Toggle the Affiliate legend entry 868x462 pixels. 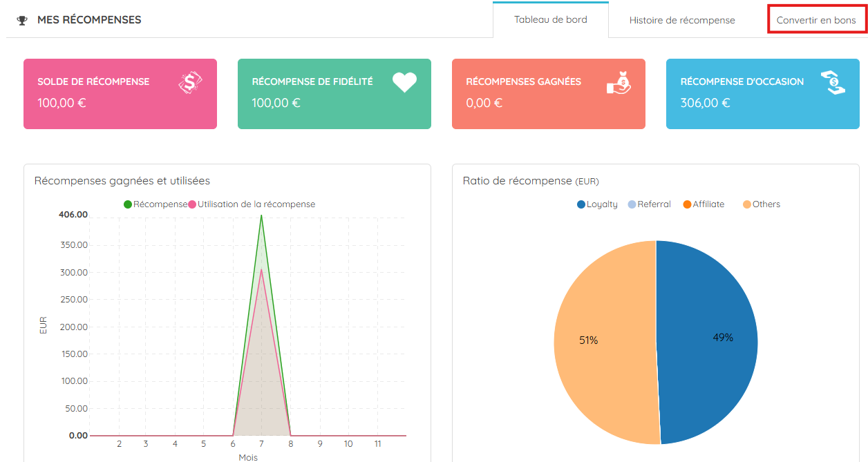click(704, 204)
